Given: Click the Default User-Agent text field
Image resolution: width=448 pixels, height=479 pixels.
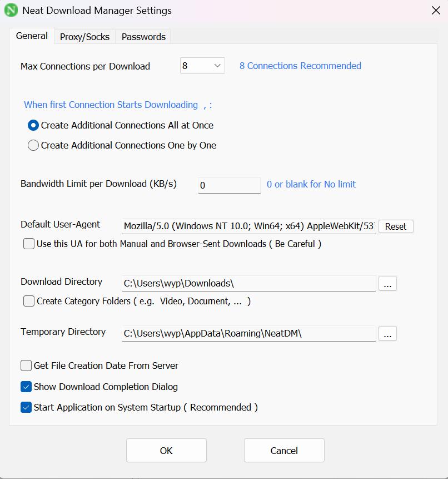Looking at the screenshot, I should 248,226.
